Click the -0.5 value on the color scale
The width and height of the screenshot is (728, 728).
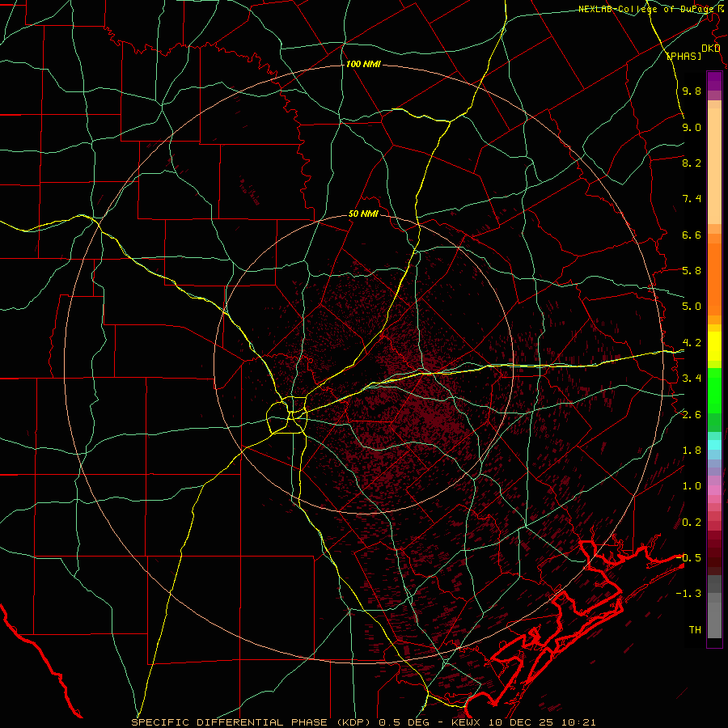coord(688,557)
